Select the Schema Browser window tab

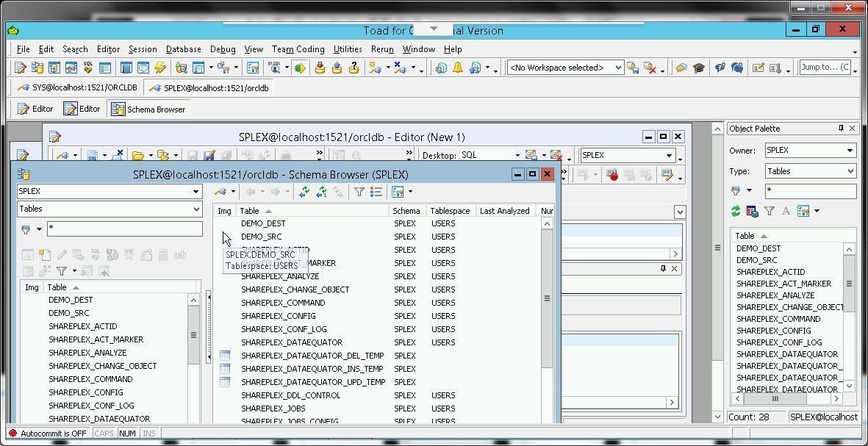[149, 109]
